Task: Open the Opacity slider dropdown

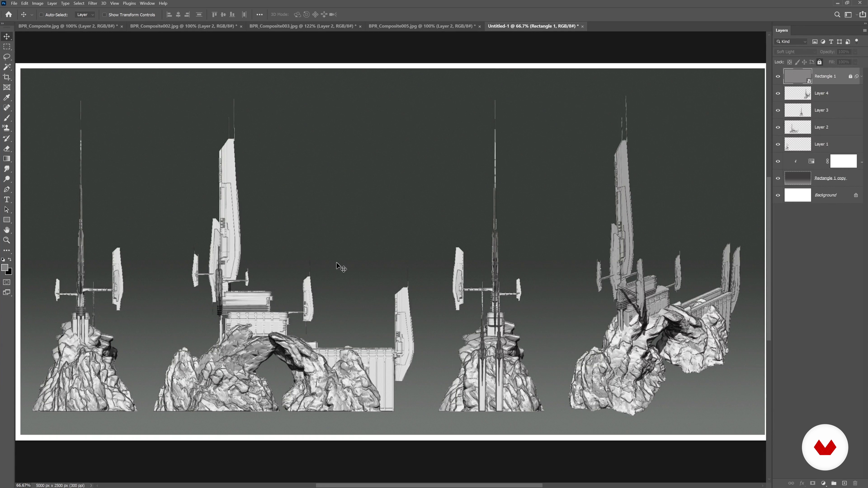Action: [x=855, y=52]
